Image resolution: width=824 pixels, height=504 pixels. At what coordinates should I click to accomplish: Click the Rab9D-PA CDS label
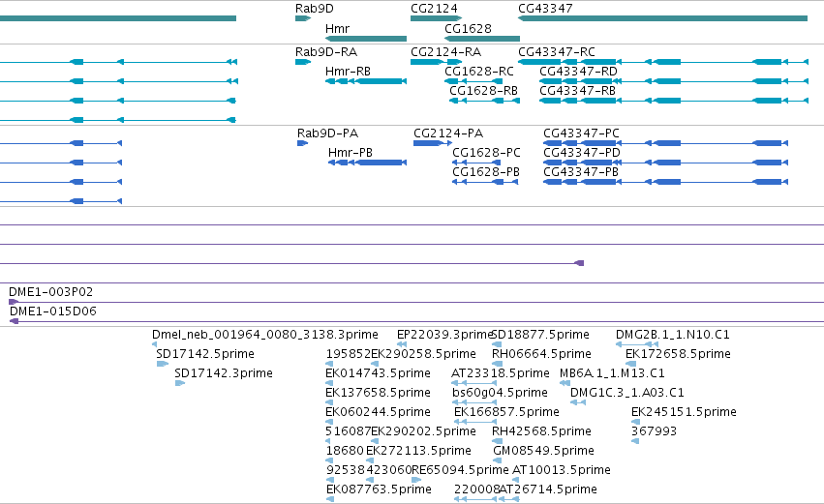pyautogui.click(x=327, y=133)
